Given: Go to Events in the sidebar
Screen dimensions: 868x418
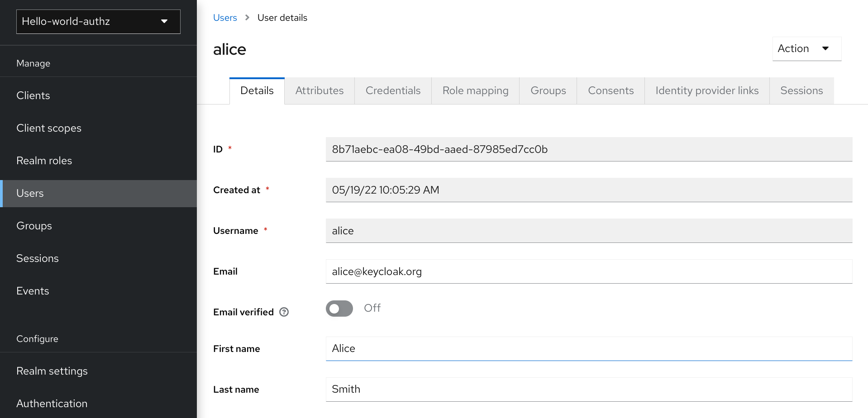Looking at the screenshot, I should (33, 291).
